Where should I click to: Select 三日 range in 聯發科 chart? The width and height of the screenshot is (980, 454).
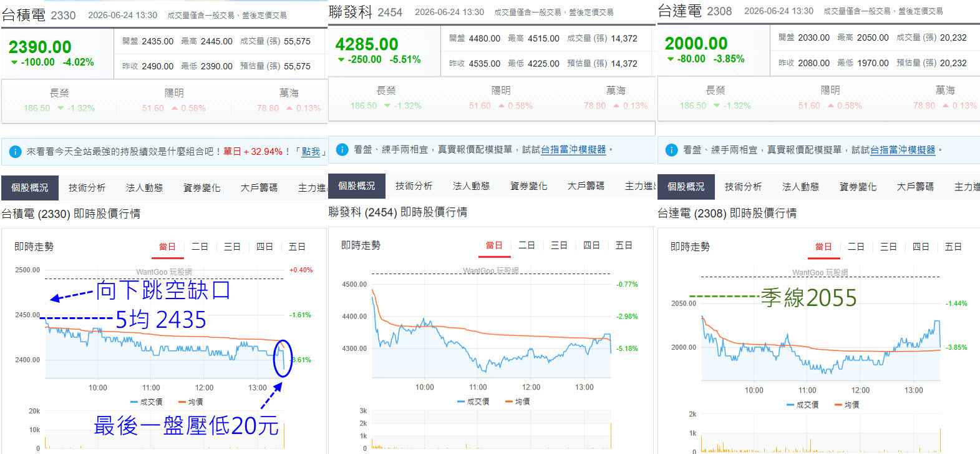[559, 245]
